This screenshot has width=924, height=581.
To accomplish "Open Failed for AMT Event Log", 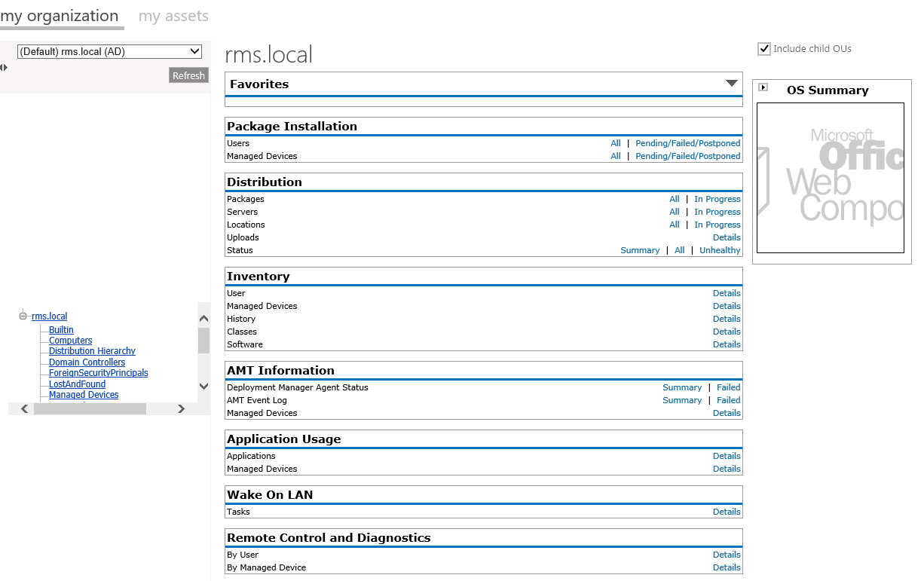I will (729, 400).
